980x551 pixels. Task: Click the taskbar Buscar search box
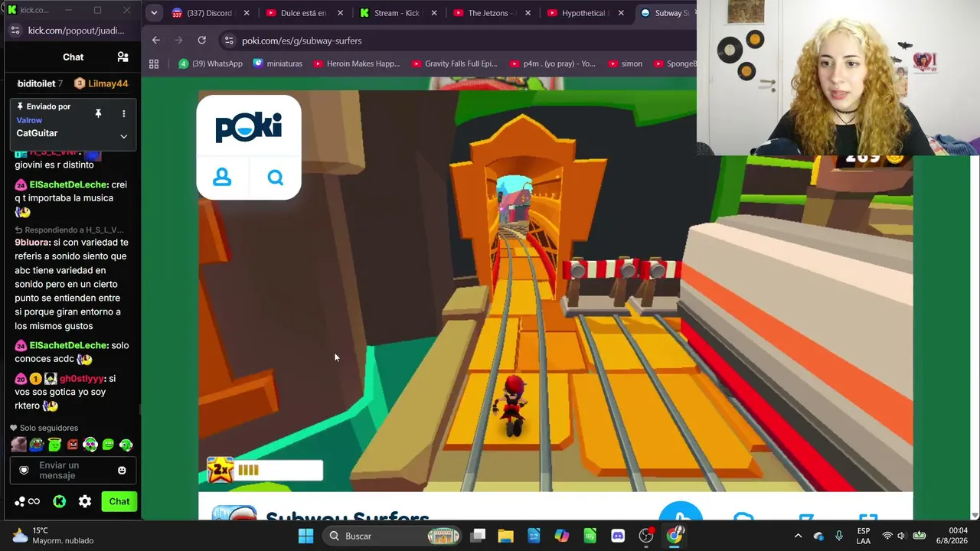click(392, 536)
